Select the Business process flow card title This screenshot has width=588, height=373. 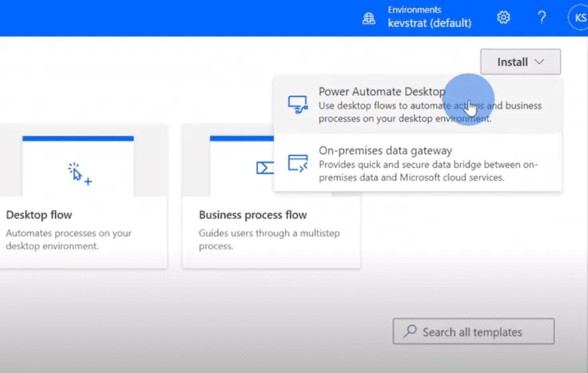coord(253,215)
